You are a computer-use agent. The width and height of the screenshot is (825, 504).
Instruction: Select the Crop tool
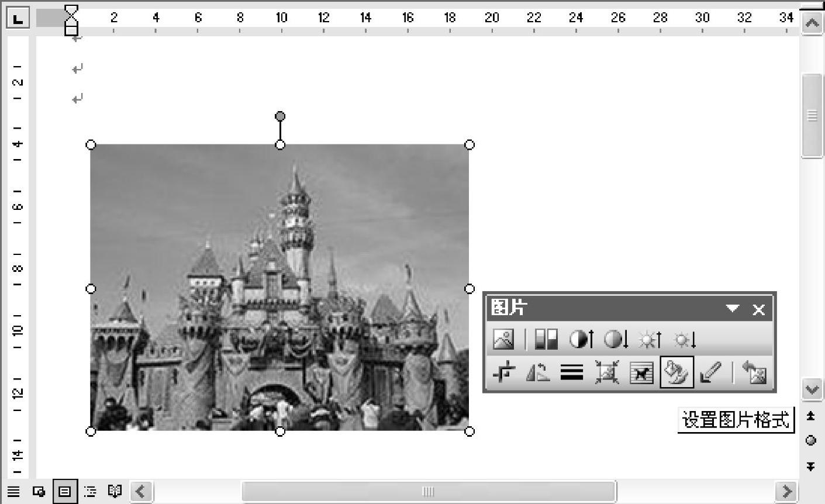pyautogui.click(x=503, y=372)
